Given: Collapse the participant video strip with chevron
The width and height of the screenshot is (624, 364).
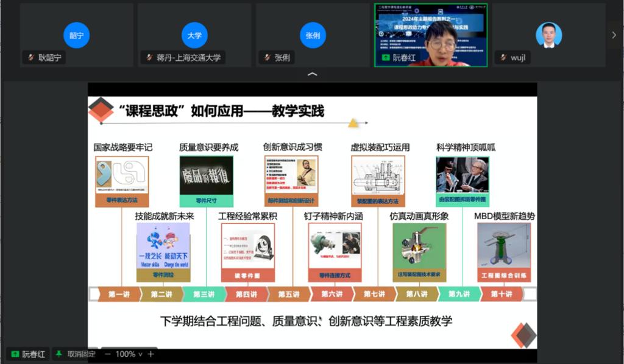Looking at the screenshot, I should [312, 74].
